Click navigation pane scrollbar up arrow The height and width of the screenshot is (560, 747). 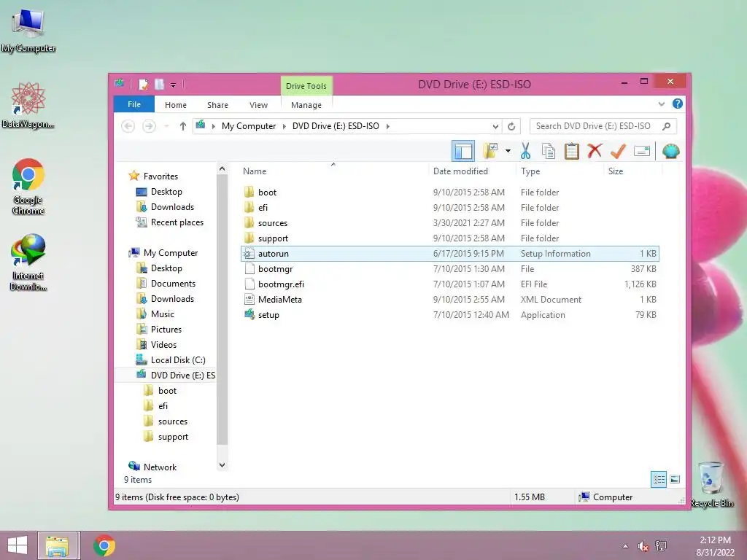(222, 168)
